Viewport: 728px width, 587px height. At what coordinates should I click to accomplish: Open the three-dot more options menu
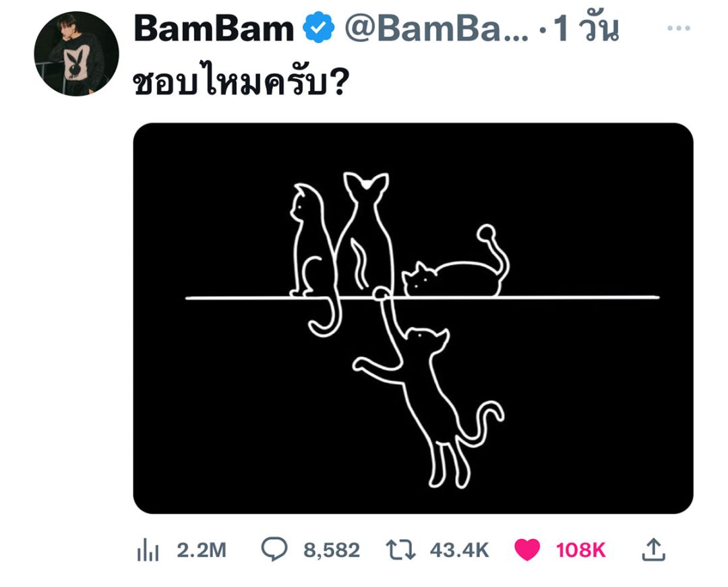click(x=678, y=28)
